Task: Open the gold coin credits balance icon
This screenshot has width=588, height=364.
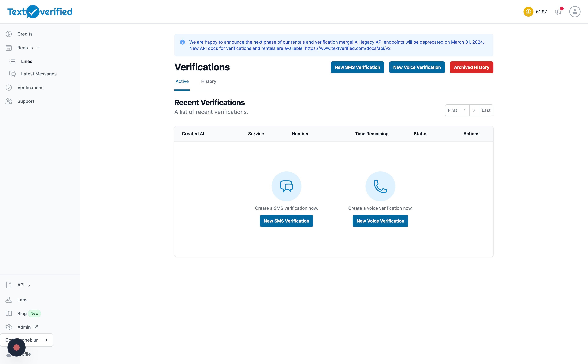Action: coord(528,12)
